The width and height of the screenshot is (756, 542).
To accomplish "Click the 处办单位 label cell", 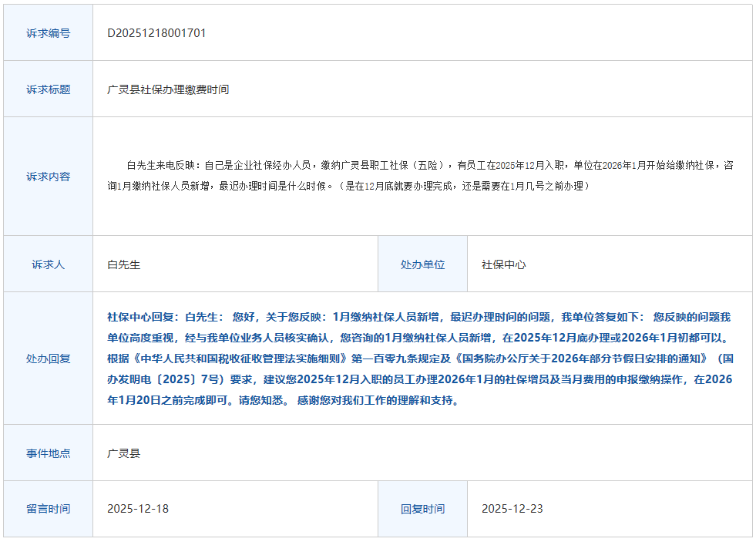I will click(422, 264).
